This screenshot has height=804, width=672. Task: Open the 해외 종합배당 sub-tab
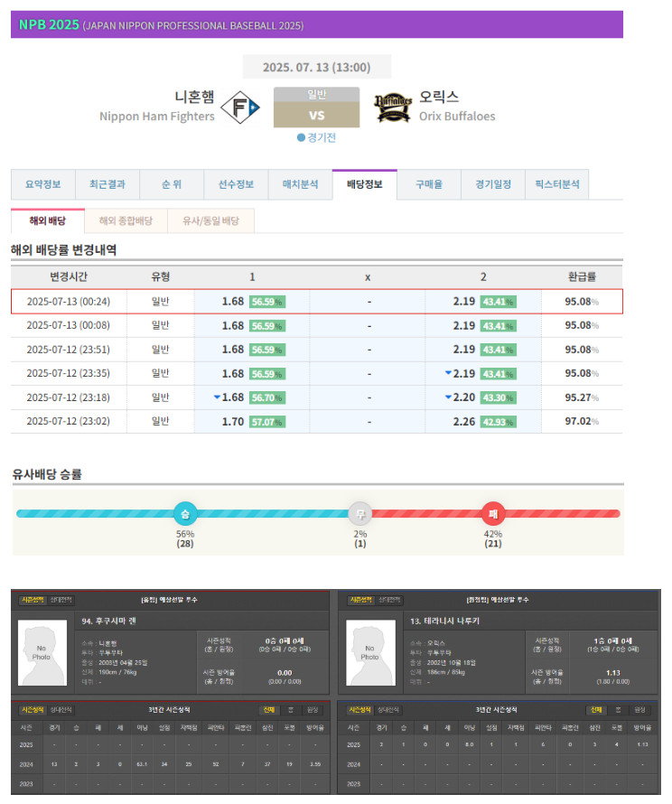coord(126,220)
